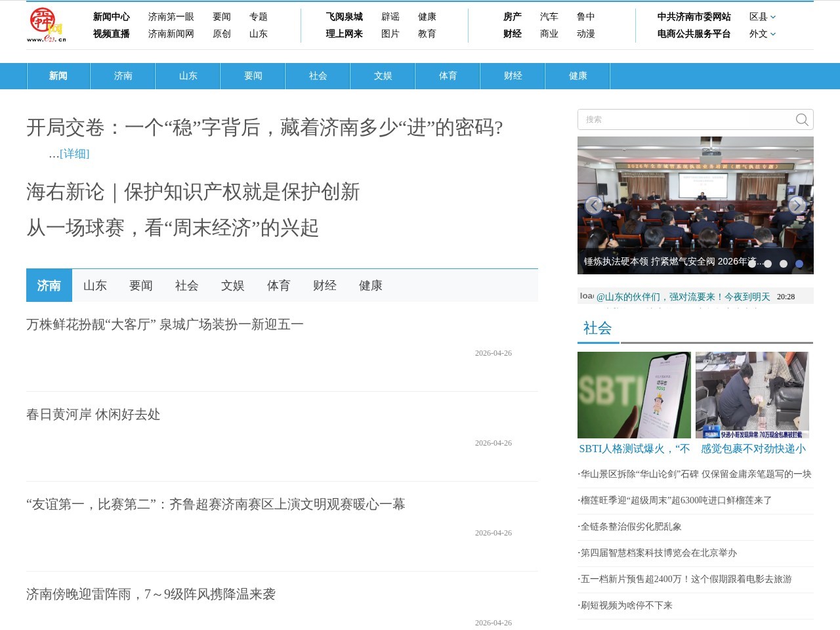This screenshot has width=840, height=630.
Task: Click the carousel previous arrow
Action: (x=594, y=205)
